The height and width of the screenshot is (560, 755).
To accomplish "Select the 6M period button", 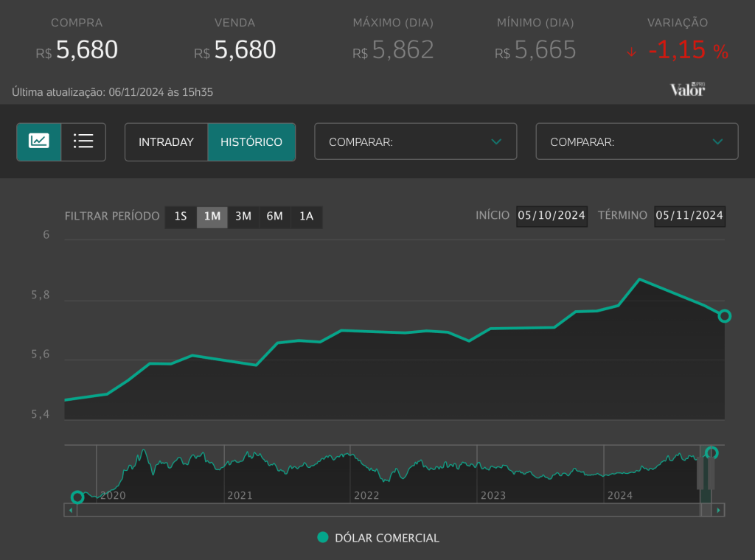I will pos(275,217).
